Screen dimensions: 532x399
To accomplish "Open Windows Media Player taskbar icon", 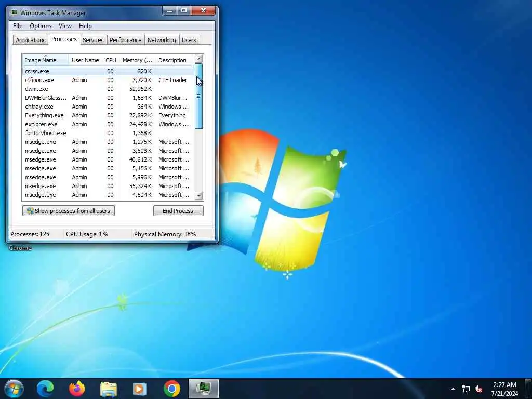I will [140, 389].
